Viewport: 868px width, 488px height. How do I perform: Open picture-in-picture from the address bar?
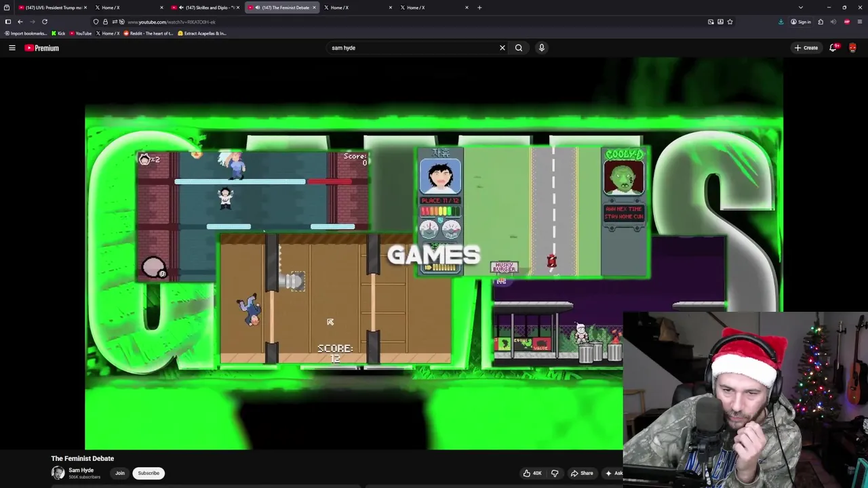(711, 22)
